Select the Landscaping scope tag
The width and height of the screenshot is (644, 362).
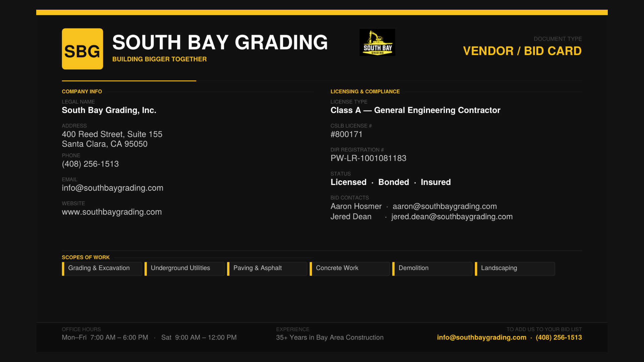[515, 268]
